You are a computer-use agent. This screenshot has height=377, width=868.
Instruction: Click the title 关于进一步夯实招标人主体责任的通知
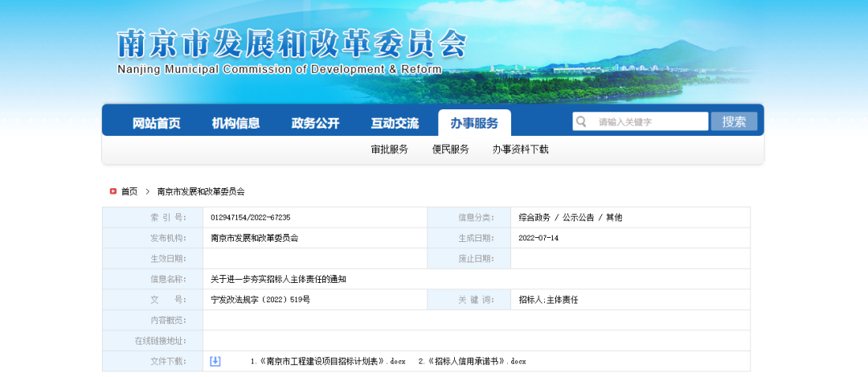(x=278, y=280)
